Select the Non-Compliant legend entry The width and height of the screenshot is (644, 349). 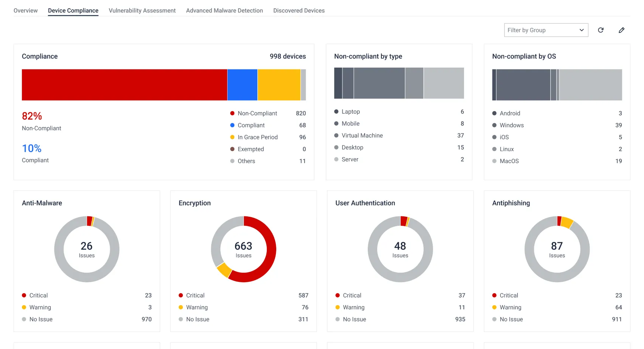268,113
